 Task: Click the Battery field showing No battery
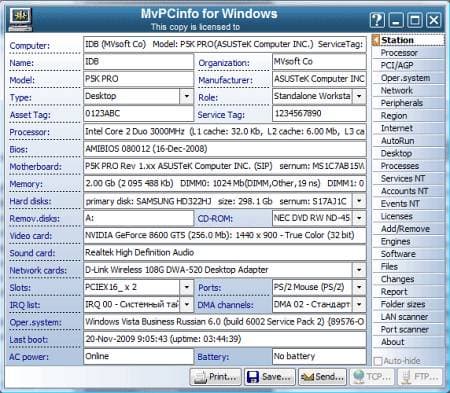[319, 357]
